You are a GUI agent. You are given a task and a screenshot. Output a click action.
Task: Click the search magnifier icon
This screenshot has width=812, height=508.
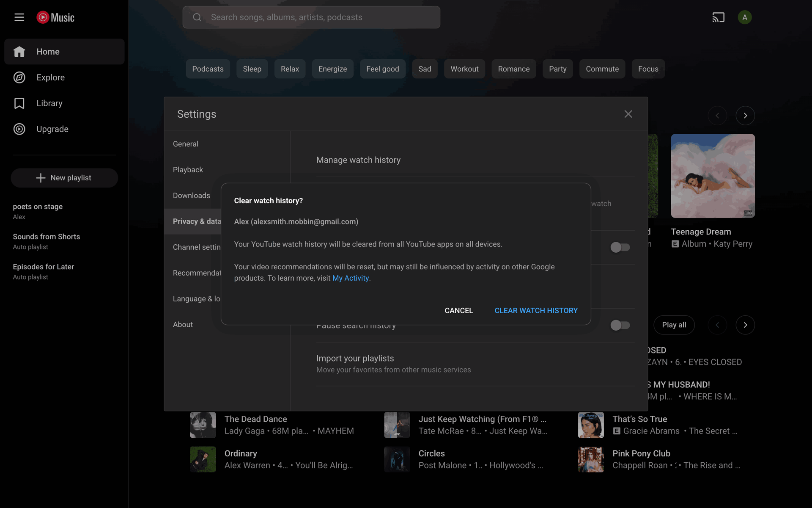[x=197, y=17]
